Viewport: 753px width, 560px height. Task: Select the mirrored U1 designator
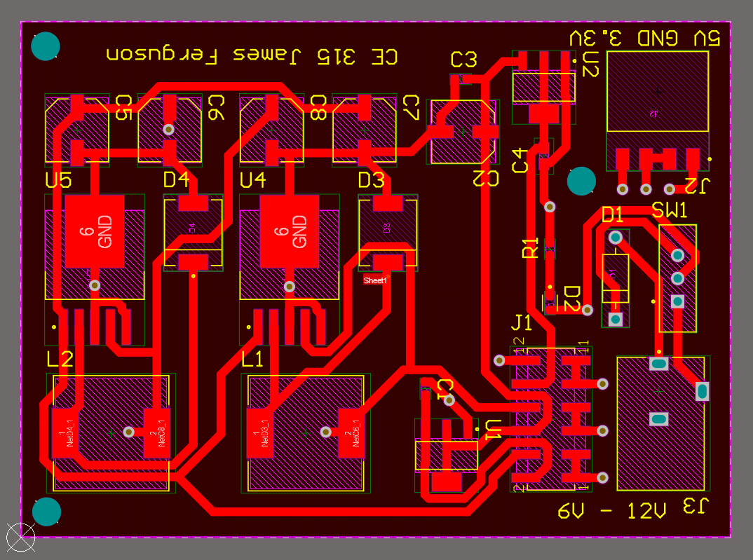click(493, 430)
